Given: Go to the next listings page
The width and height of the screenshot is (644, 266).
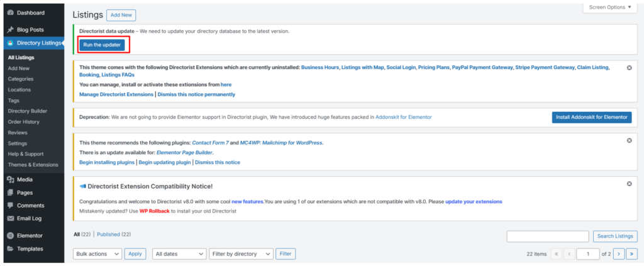Looking at the screenshot, I should click(618, 254).
